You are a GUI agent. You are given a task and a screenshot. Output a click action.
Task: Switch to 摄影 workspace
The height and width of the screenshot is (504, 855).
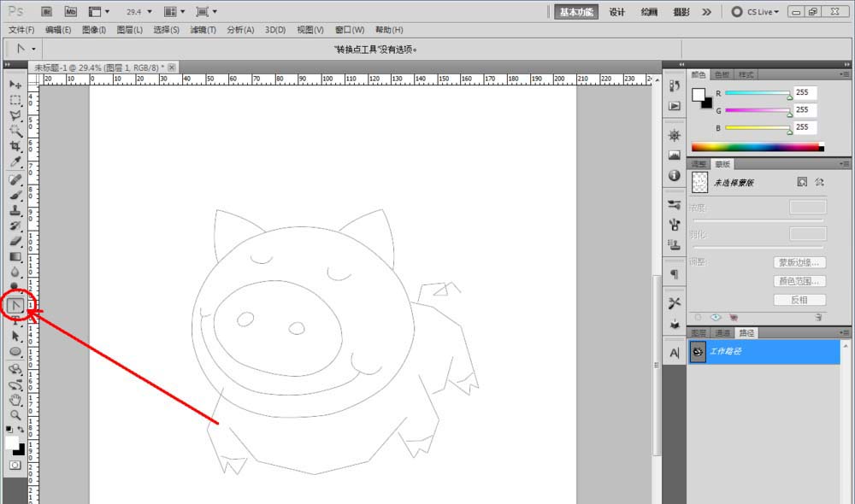[681, 12]
